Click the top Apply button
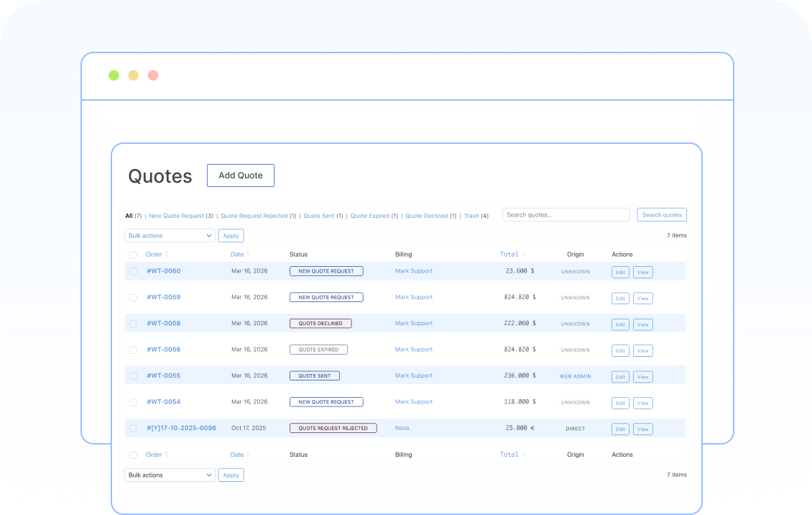The height and width of the screenshot is (515, 812). [231, 236]
